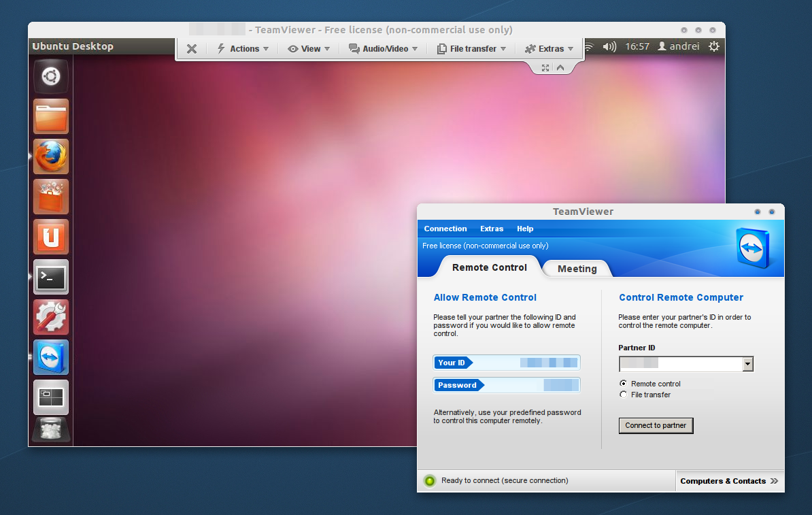
Task: Click remote volume speaker icon
Action: tap(609, 47)
